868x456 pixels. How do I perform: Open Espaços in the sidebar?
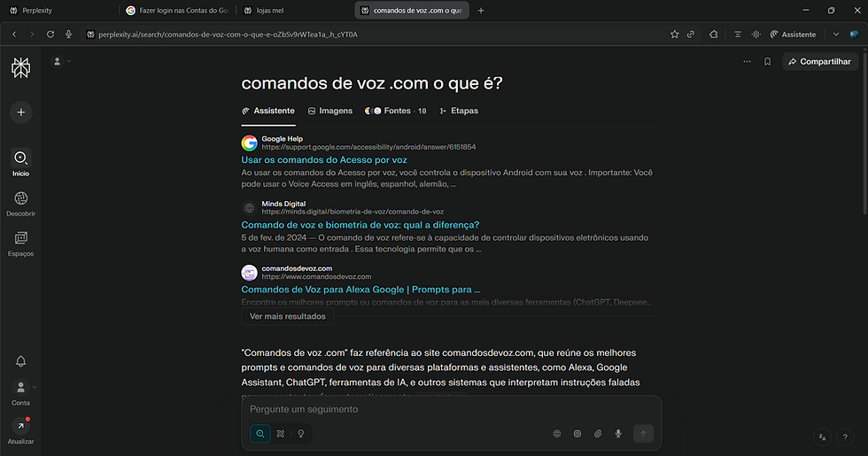pos(20,243)
